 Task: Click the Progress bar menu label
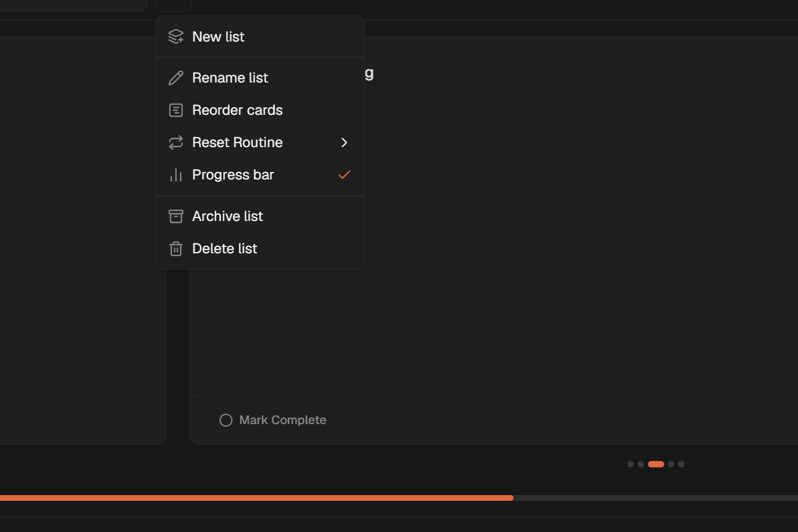(x=233, y=175)
